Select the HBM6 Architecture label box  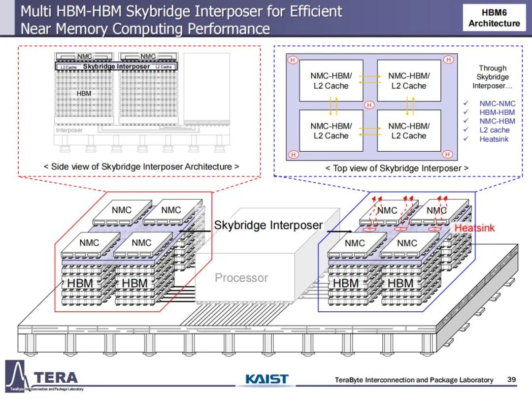tap(494, 18)
